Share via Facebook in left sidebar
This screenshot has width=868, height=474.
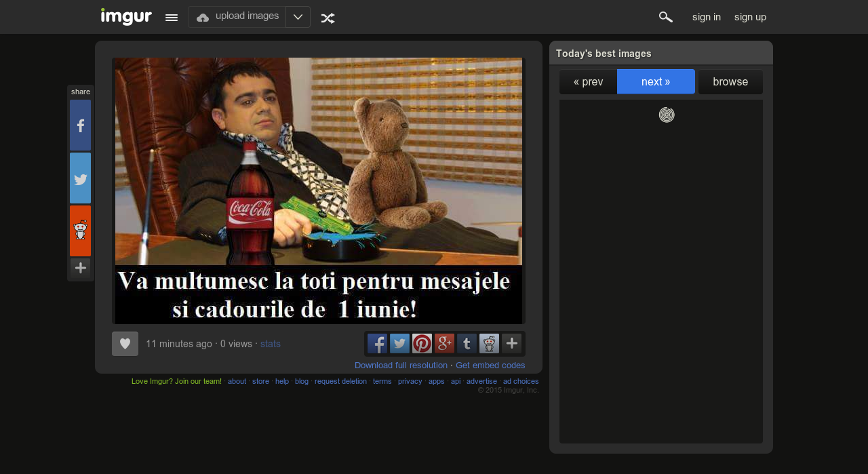coord(80,125)
